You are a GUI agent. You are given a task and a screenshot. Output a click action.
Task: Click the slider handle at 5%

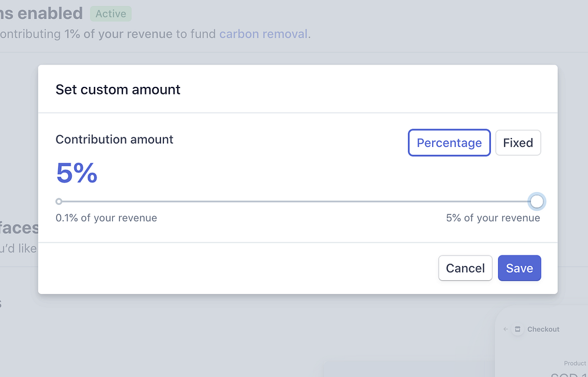536,201
